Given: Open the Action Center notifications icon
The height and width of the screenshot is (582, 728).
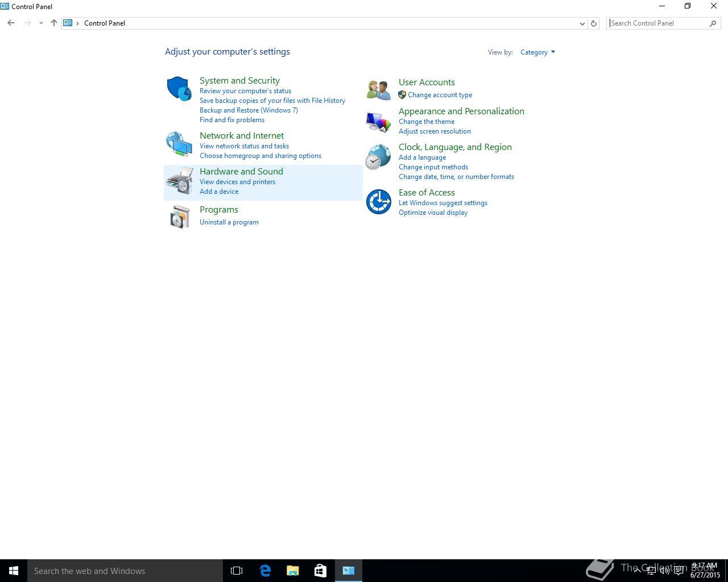Looking at the screenshot, I should 679,571.
